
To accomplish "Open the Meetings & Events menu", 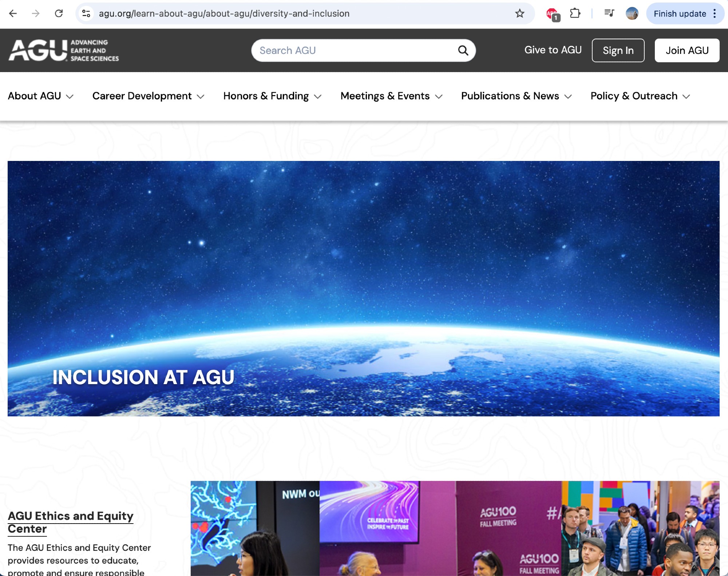I will point(391,96).
